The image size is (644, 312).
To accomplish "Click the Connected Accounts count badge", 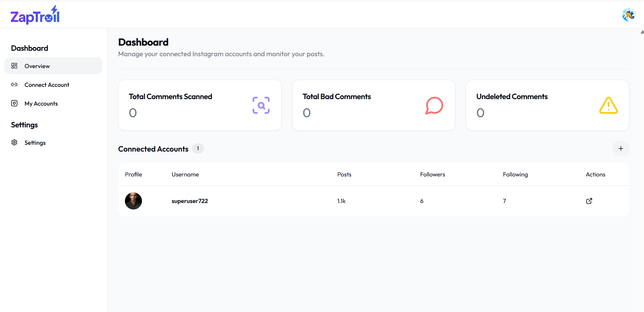I will tap(198, 149).
